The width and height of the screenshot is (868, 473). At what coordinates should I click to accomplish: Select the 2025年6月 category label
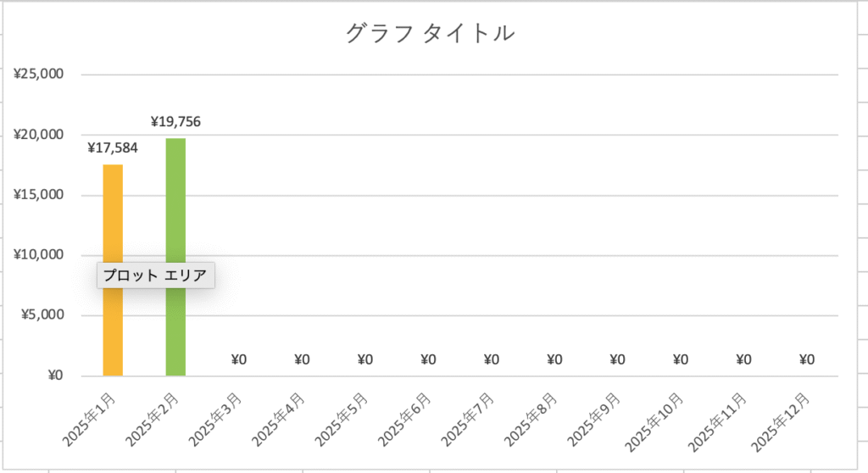404,420
